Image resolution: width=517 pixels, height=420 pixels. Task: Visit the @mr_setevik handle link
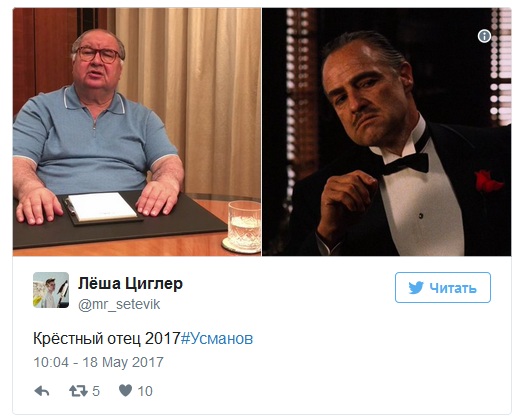tap(119, 304)
